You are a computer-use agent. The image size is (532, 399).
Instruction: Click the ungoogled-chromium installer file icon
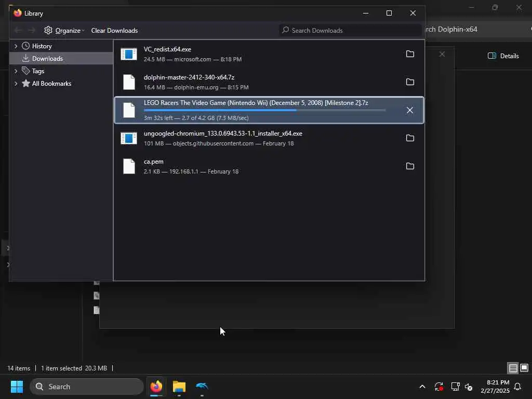(129, 138)
